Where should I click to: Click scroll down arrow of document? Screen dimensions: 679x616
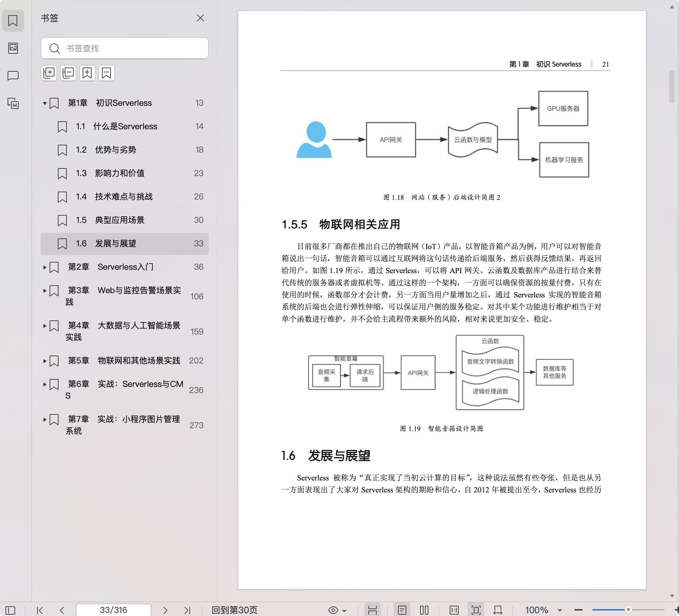coord(672,596)
